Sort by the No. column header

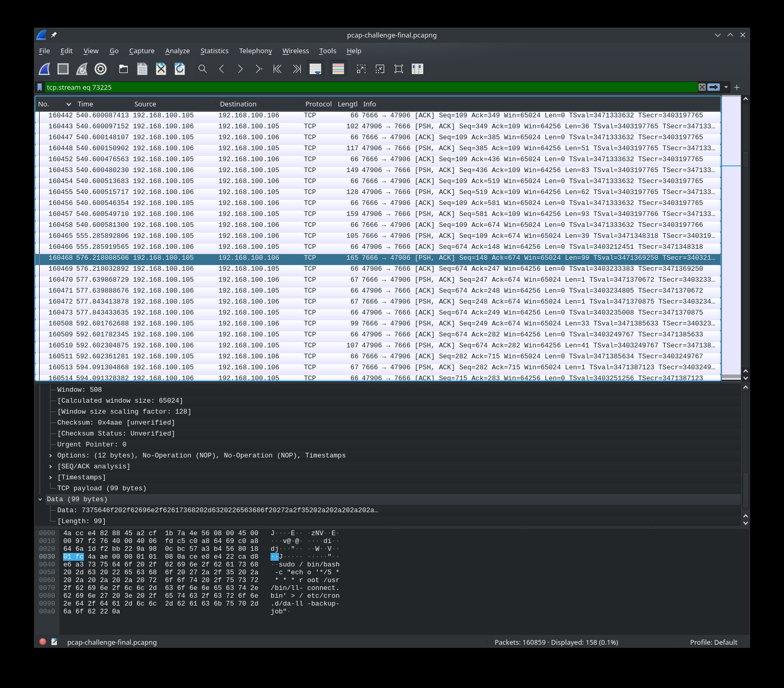click(54, 104)
